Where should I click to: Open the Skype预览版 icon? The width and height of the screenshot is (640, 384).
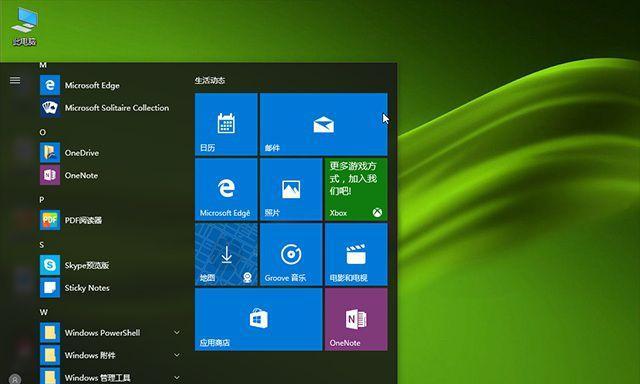pyautogui.click(x=50, y=265)
